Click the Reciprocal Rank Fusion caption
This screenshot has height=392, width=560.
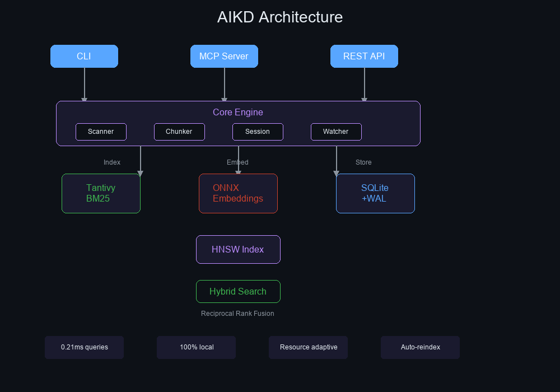point(237,314)
